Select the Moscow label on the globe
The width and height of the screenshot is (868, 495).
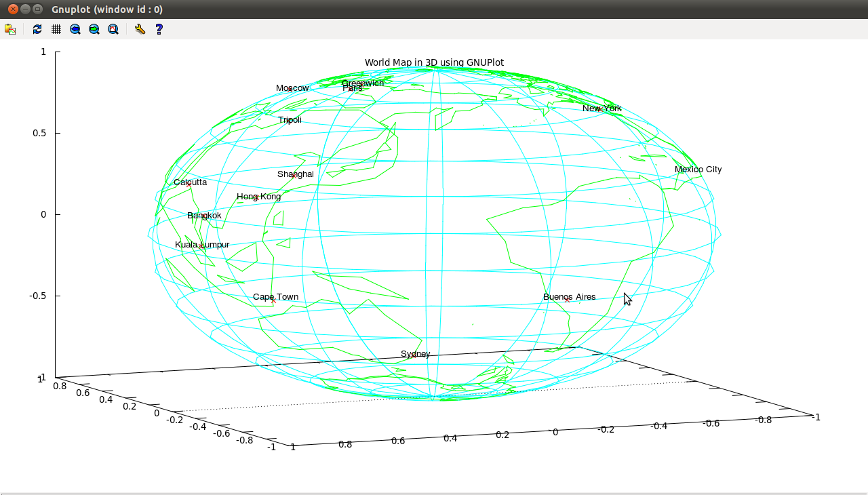pyautogui.click(x=292, y=87)
